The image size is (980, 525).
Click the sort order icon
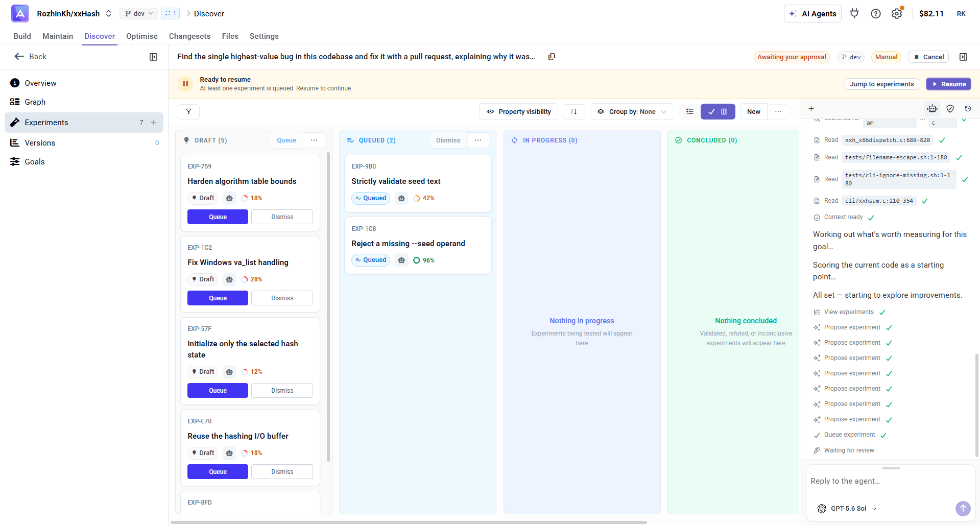click(x=573, y=111)
